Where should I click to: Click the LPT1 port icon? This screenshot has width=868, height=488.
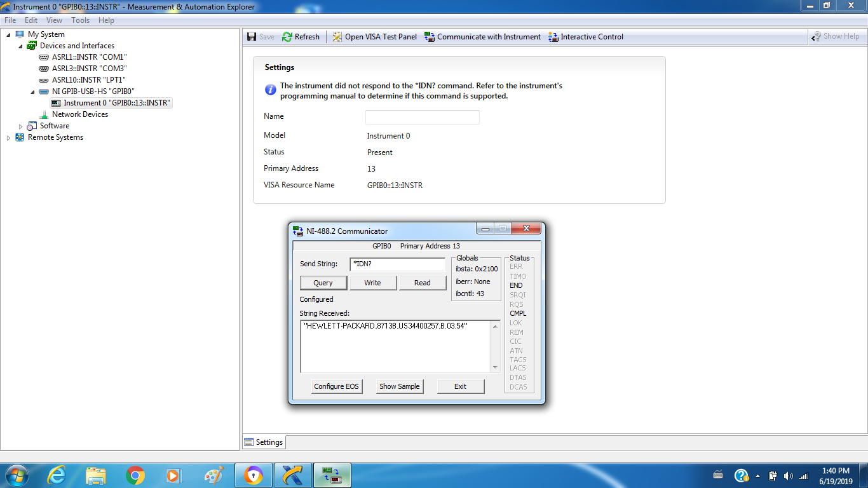[x=44, y=80]
